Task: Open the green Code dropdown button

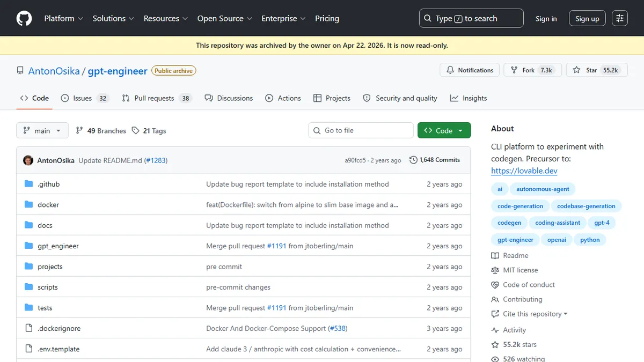Action: pyautogui.click(x=444, y=130)
